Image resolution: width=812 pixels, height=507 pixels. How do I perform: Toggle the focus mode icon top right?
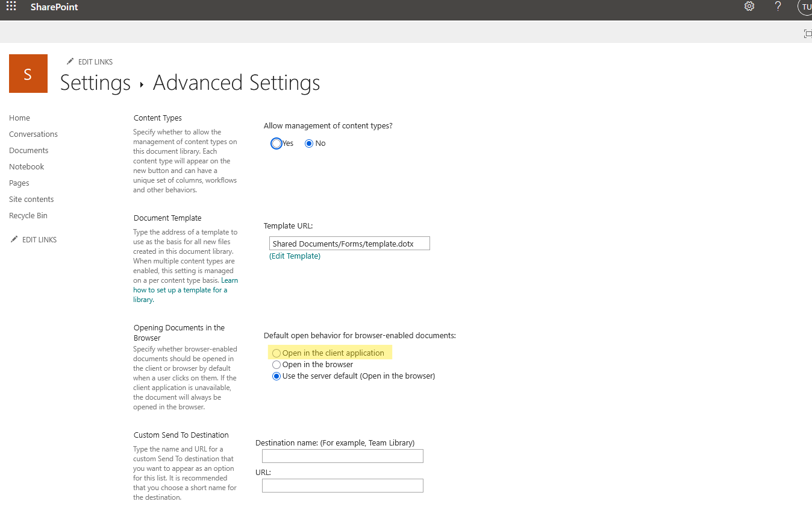click(x=807, y=34)
